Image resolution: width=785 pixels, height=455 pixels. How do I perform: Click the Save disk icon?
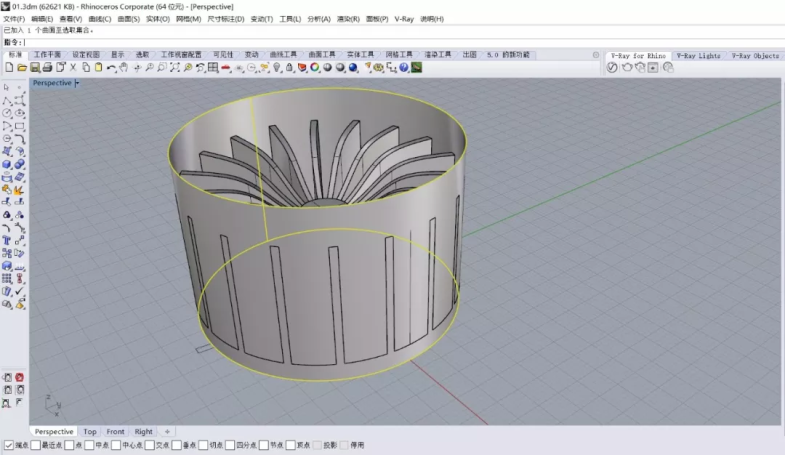[x=34, y=68]
